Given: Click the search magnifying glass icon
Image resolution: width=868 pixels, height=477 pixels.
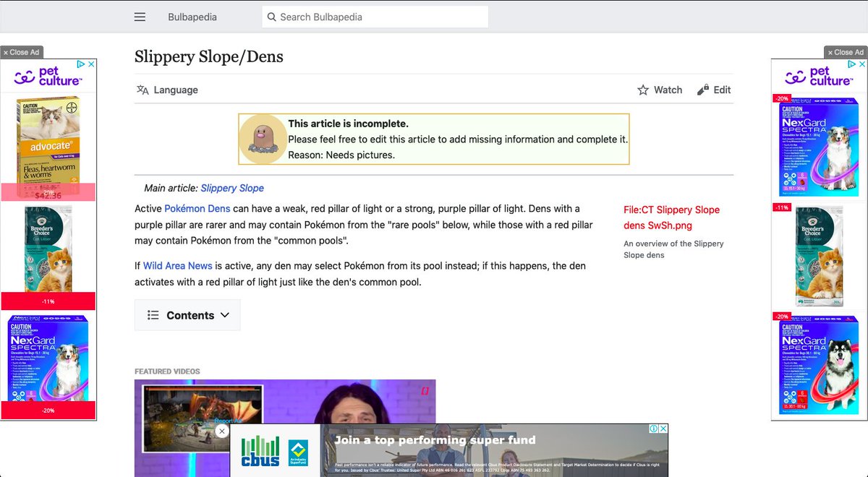Looking at the screenshot, I should tap(271, 16).
